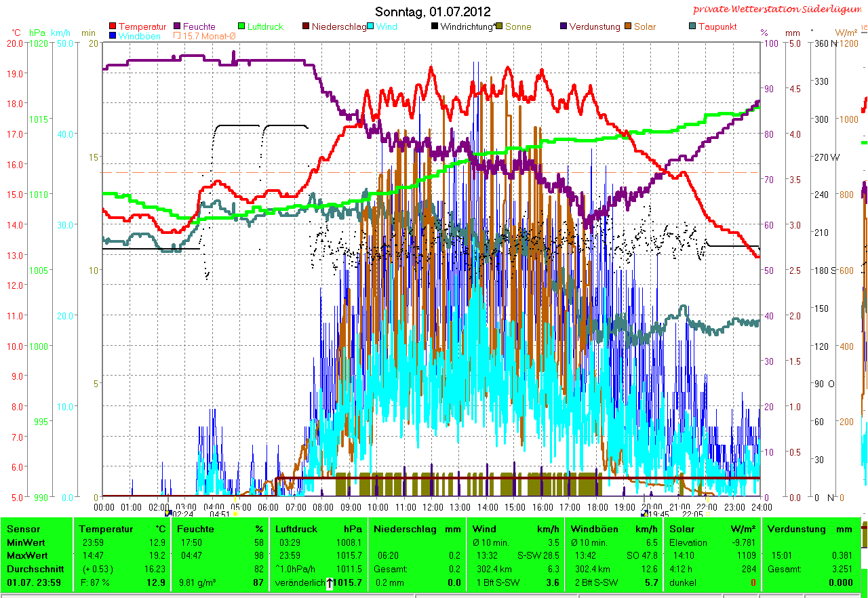This screenshot has width=868, height=598.
Task: Click the Sonntag, 01.07.2012 chart title
Action: [433, 12]
